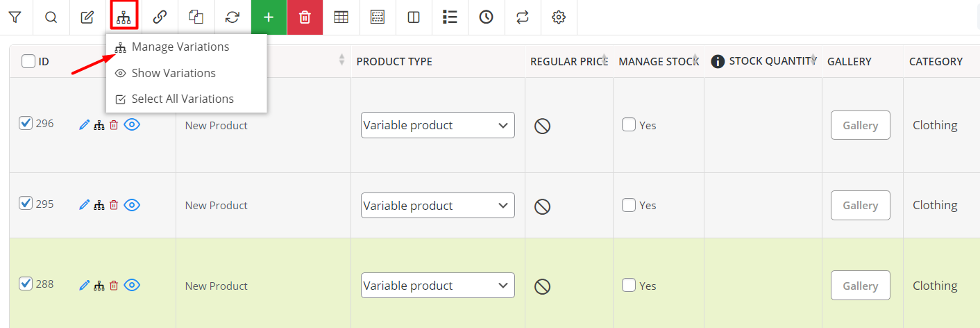Toggle the select-all ID header checkbox
The image size is (980, 328).
[x=28, y=61]
